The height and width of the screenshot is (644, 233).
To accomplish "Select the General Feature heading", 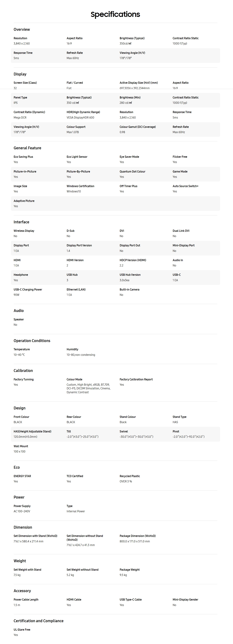I will pyautogui.click(x=27, y=148).
